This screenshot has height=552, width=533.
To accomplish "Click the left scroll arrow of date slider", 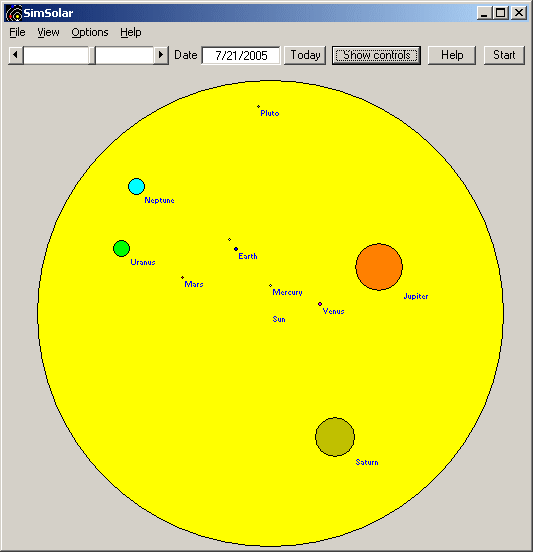I will 15,55.
